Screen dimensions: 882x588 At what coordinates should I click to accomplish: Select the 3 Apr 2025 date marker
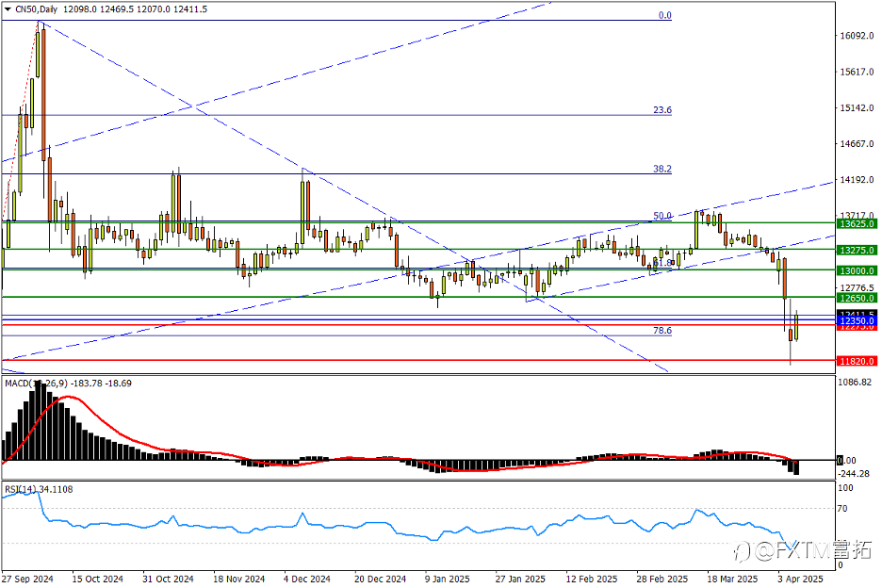click(800, 579)
